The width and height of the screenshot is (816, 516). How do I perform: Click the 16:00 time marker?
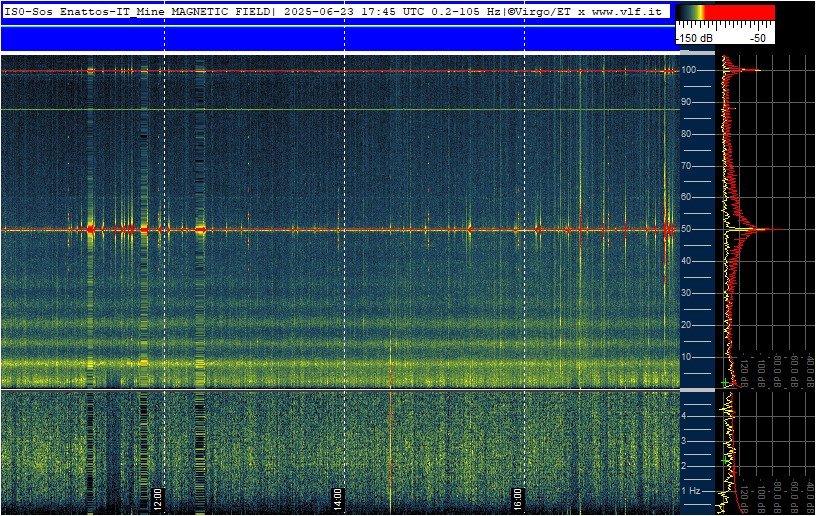click(517, 500)
